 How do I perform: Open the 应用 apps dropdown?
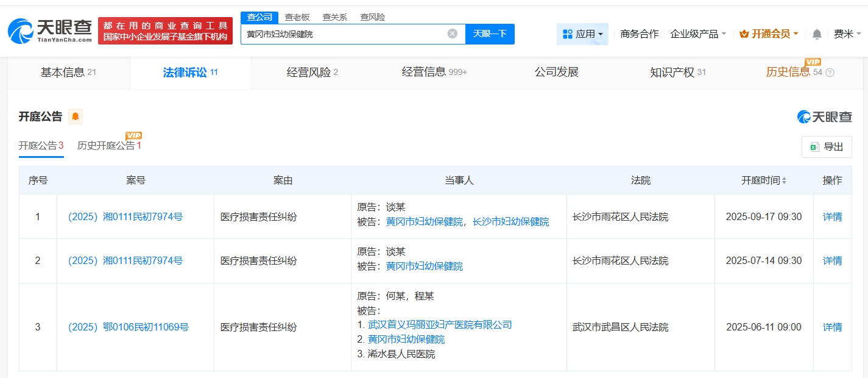click(582, 34)
